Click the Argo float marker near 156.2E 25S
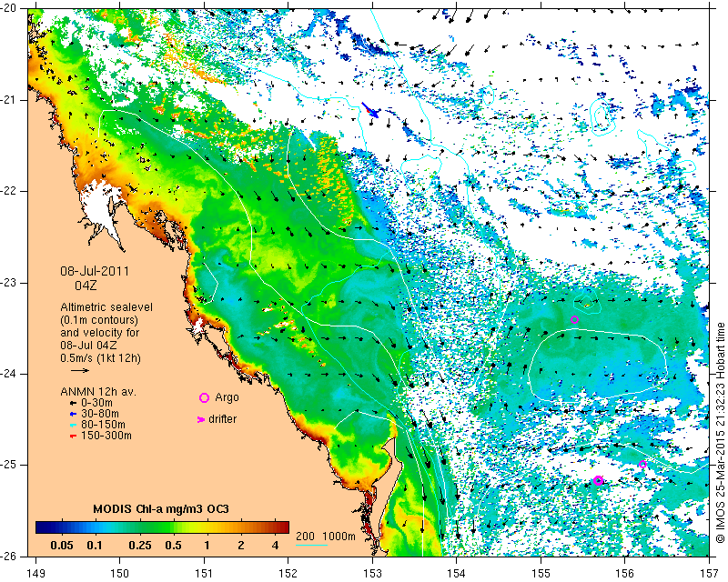The height and width of the screenshot is (582, 728). pyautogui.click(x=642, y=464)
